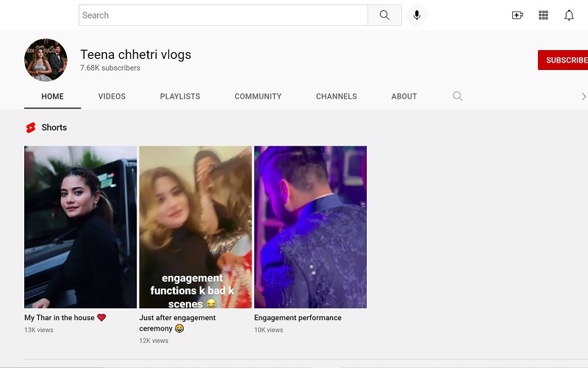Go to the COMMUNITY tab
588x368 pixels.
(258, 96)
